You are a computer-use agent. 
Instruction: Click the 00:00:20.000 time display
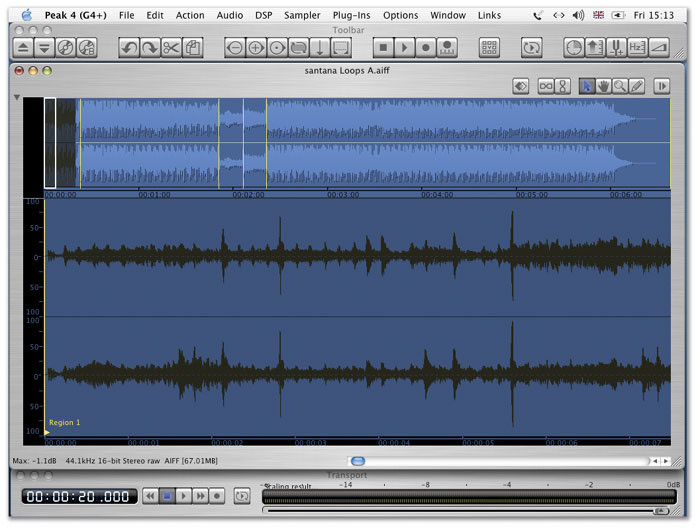click(x=79, y=497)
